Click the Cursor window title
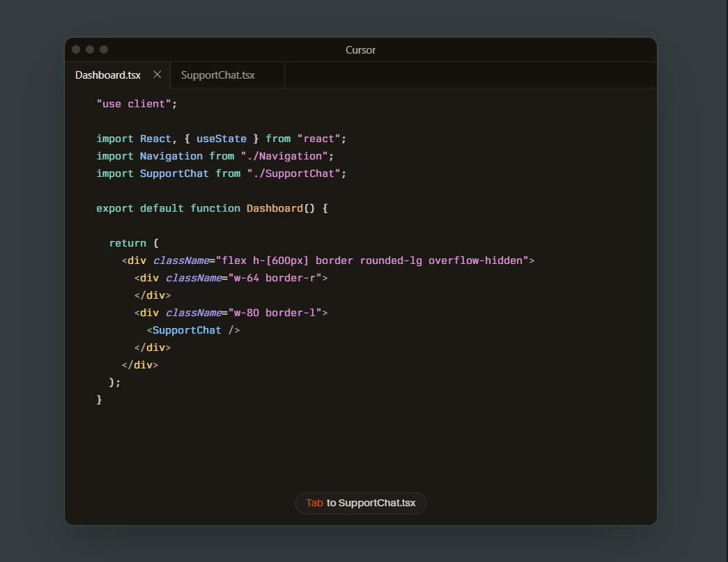The width and height of the screenshot is (728, 562). pos(360,50)
